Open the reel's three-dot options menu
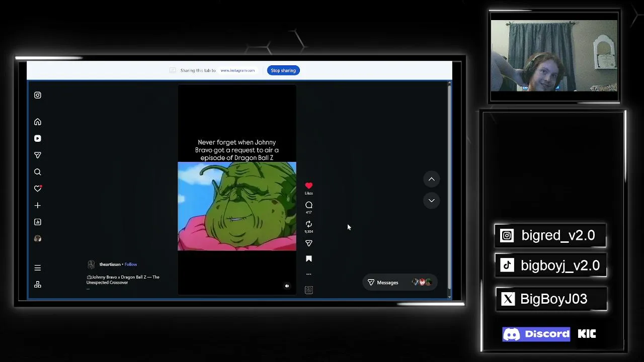Image resolution: width=644 pixels, height=362 pixels. [309, 274]
